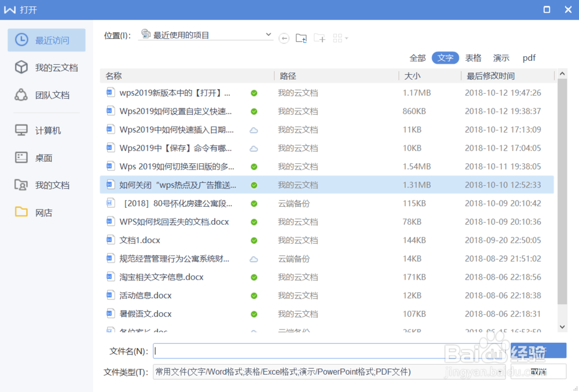Click green sync icon for WPS如何找回丢失的文档.docx

[x=254, y=222]
